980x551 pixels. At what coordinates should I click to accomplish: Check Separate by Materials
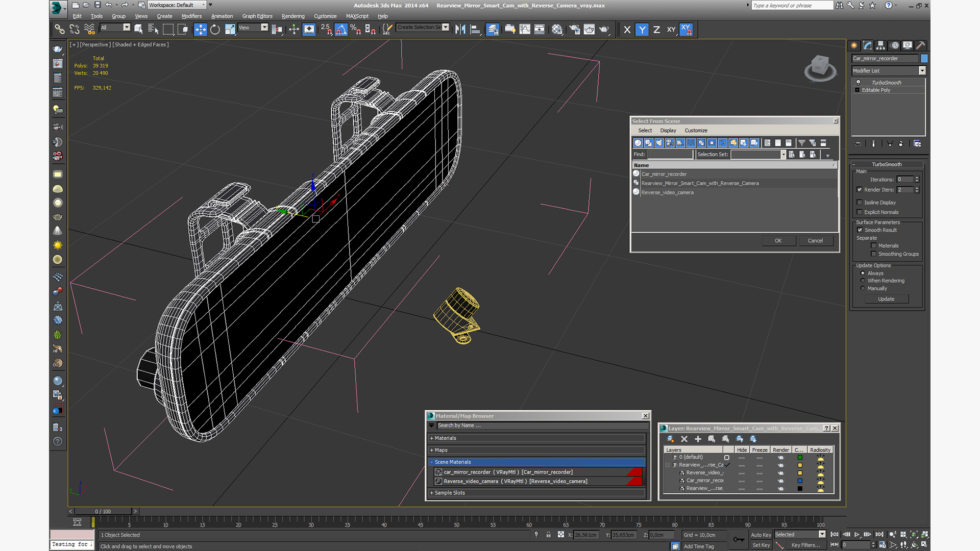(x=874, y=246)
